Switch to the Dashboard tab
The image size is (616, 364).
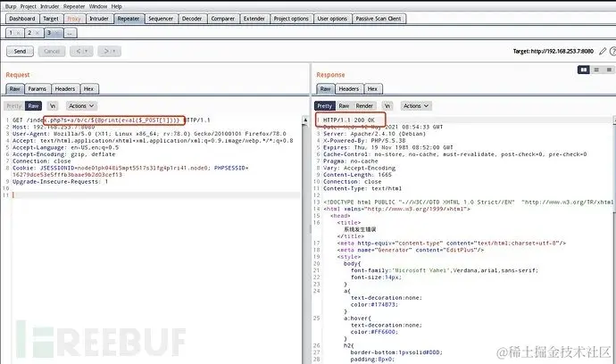pyautogui.click(x=22, y=19)
